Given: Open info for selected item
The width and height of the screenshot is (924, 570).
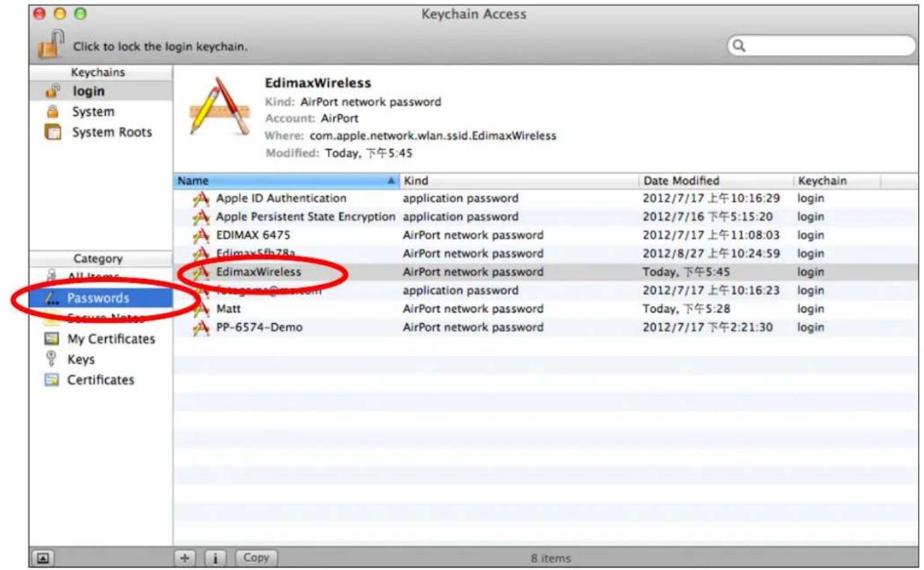Looking at the screenshot, I should click(215, 558).
